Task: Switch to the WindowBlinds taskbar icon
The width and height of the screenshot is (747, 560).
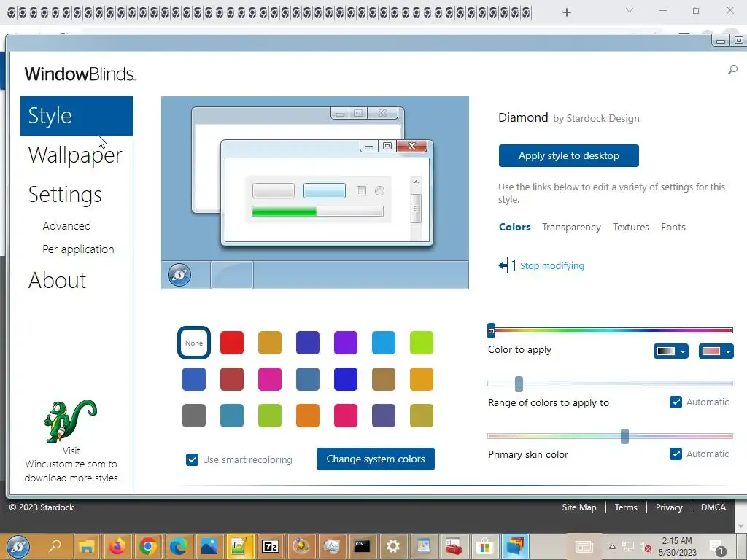Action: pyautogui.click(x=515, y=547)
